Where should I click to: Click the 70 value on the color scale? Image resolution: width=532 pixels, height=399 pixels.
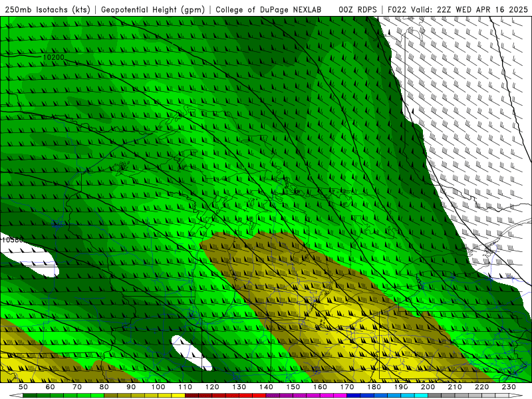coord(77,387)
